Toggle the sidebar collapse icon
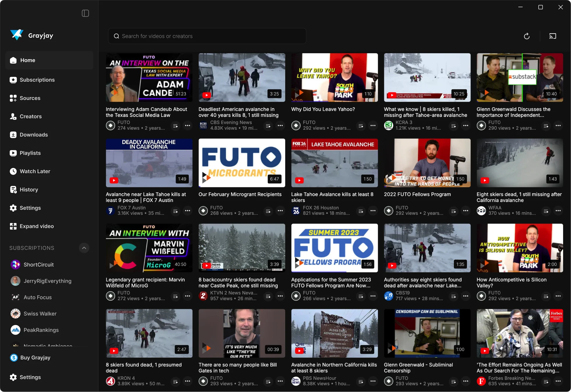This screenshot has width=571, height=392. pyautogui.click(x=85, y=13)
